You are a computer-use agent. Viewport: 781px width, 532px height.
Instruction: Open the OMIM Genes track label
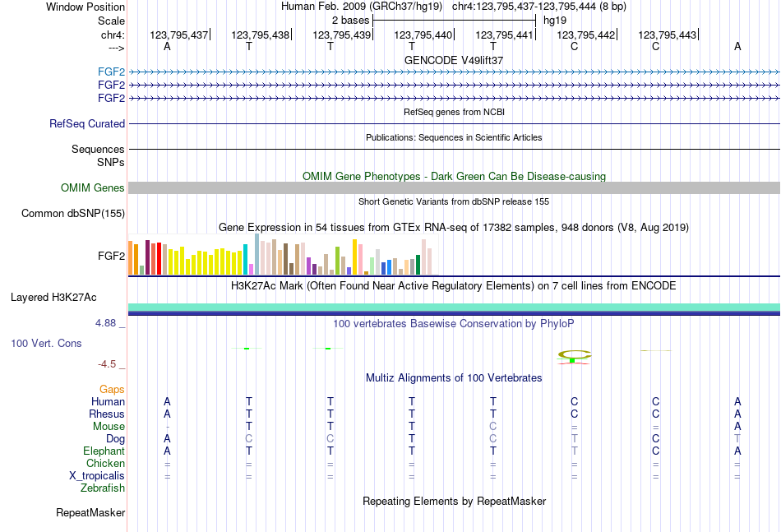[93, 187]
